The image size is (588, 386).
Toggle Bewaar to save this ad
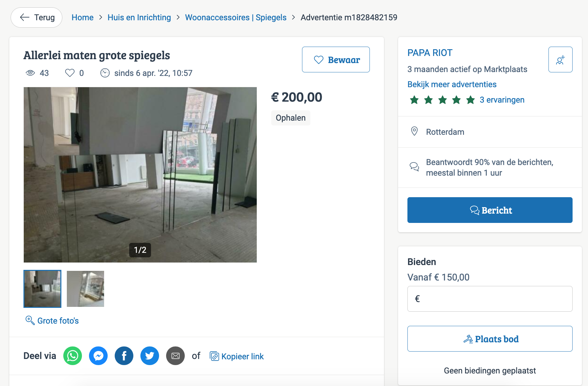point(336,60)
